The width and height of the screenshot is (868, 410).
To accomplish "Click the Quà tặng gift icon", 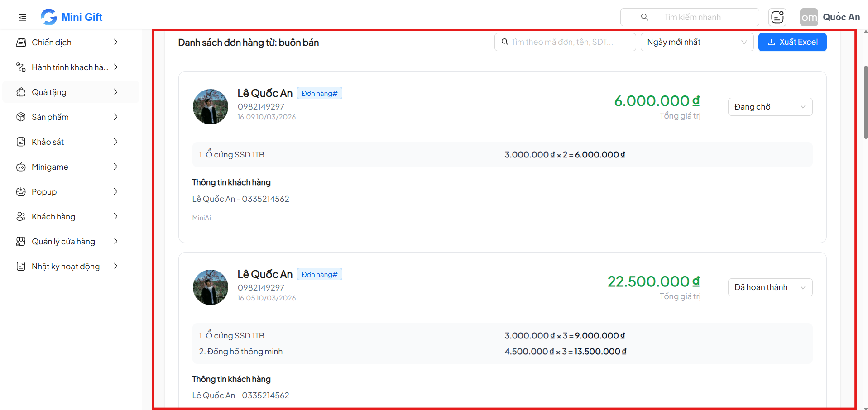I will coord(21,92).
